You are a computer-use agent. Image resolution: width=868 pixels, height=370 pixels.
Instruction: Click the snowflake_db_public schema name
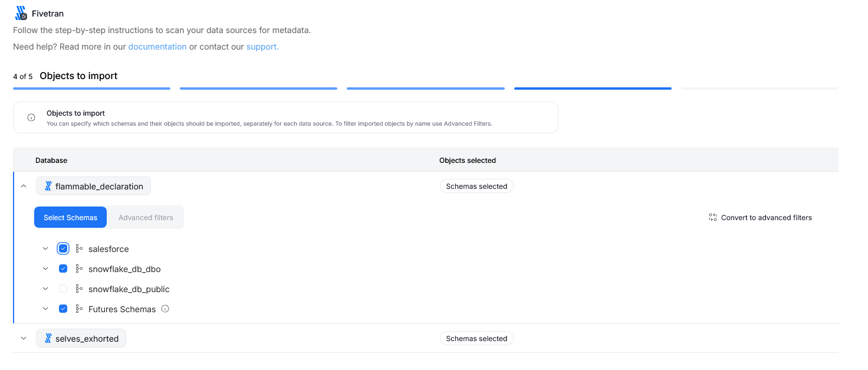pyautogui.click(x=129, y=289)
